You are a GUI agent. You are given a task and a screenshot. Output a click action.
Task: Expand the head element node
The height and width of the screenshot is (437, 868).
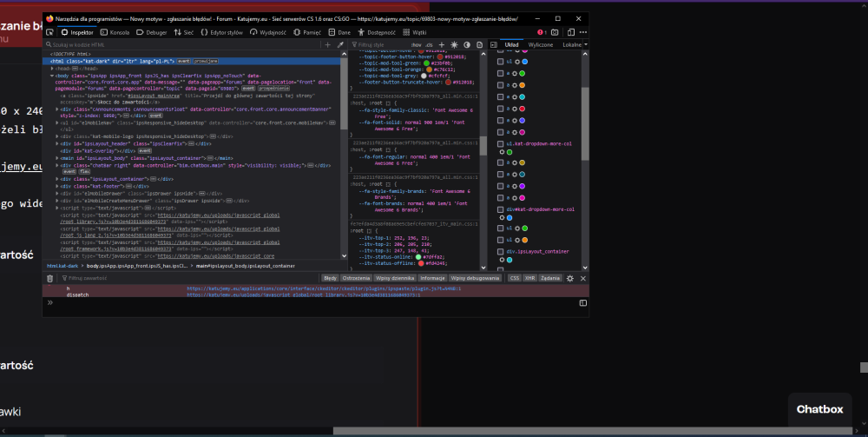click(52, 69)
